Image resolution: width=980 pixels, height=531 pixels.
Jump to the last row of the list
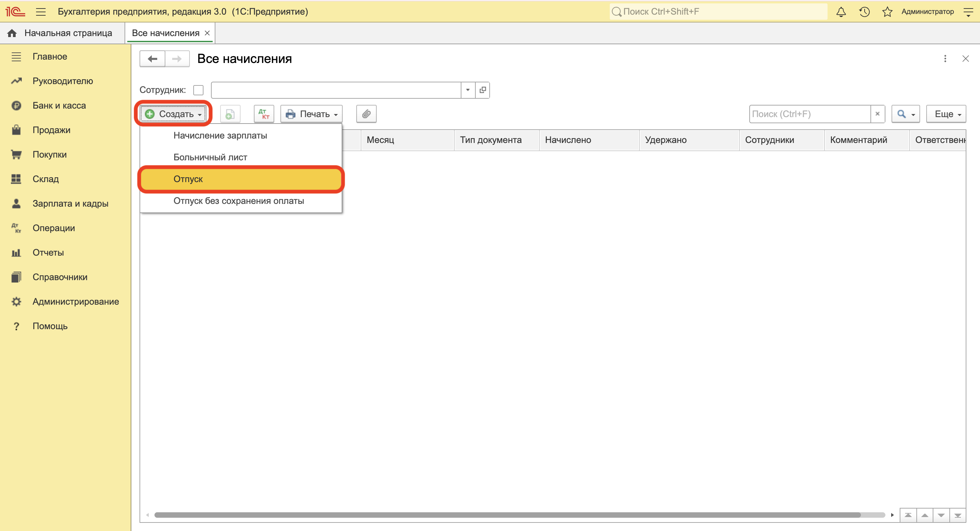(958, 515)
